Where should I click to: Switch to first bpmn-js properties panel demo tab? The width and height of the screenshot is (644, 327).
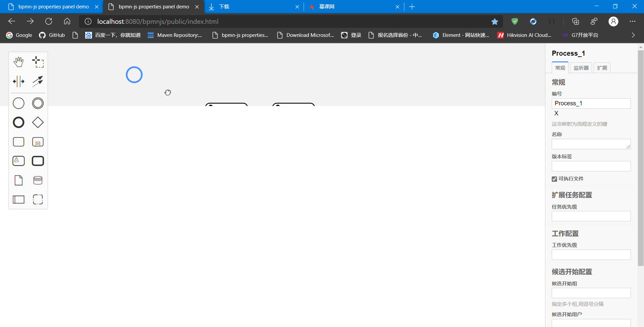coord(54,7)
